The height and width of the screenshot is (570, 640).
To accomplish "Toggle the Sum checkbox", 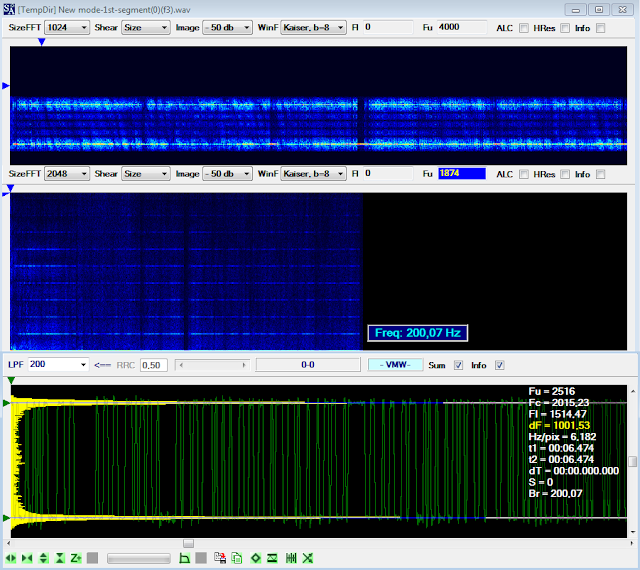I will click(459, 365).
